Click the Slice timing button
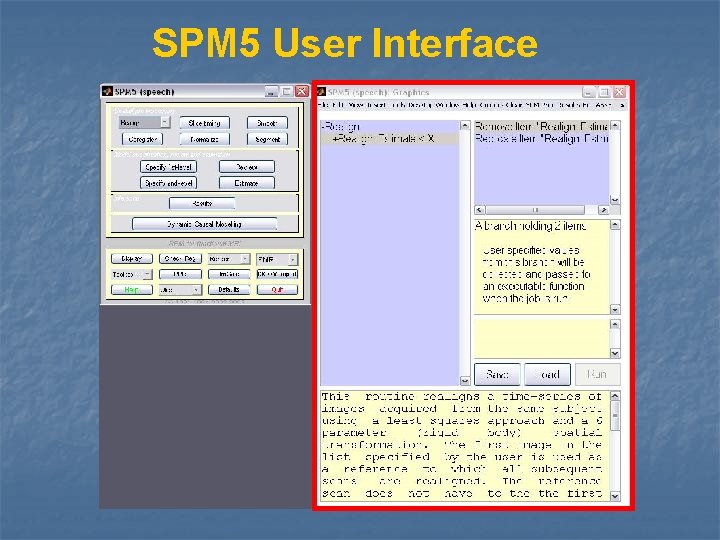Image resolution: width=720 pixels, height=540 pixels. pyautogui.click(x=204, y=123)
